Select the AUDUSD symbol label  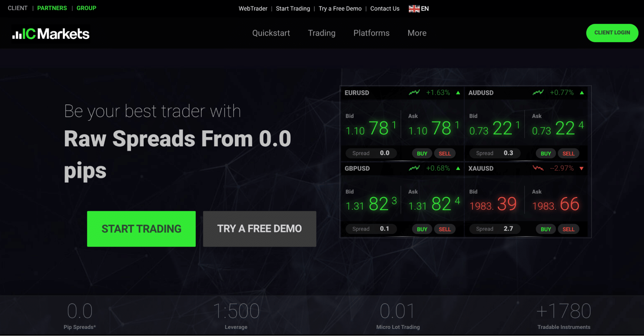[x=481, y=93]
